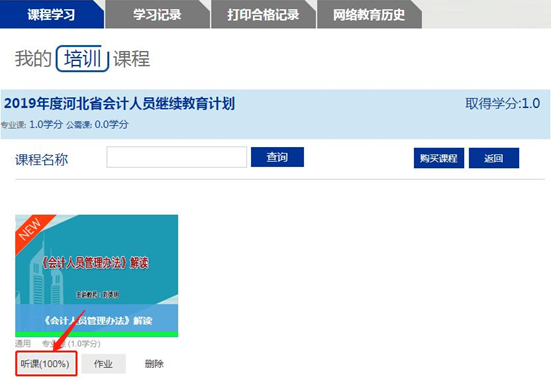Click the 购买课程 button

[439, 158]
